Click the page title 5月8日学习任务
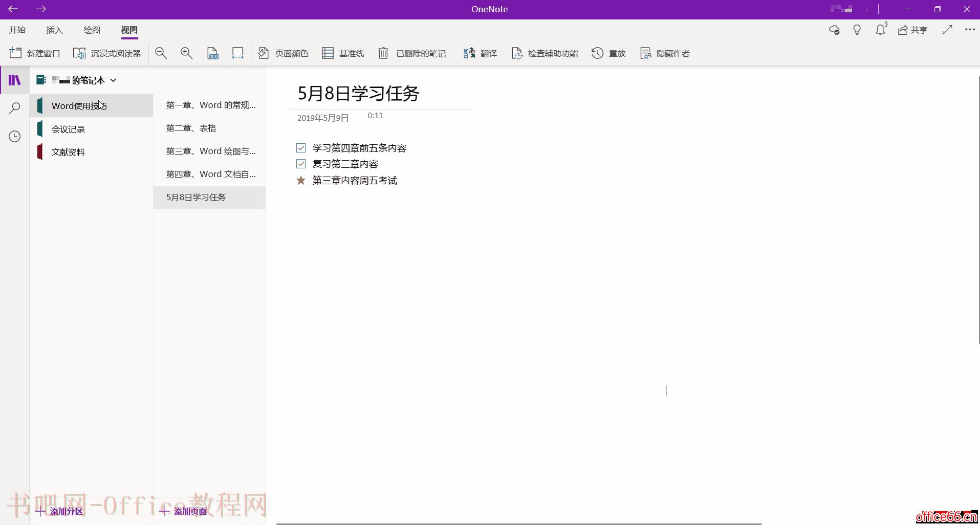This screenshot has width=980, height=525. point(358,93)
